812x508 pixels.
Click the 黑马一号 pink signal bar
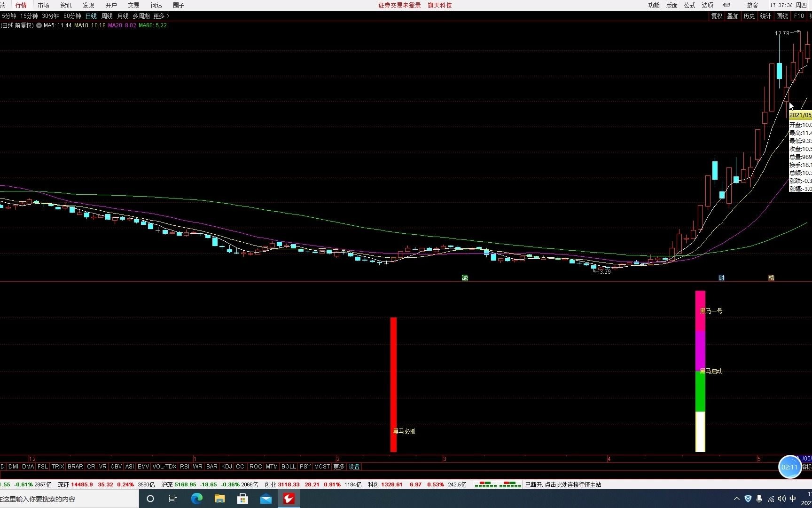click(x=700, y=311)
